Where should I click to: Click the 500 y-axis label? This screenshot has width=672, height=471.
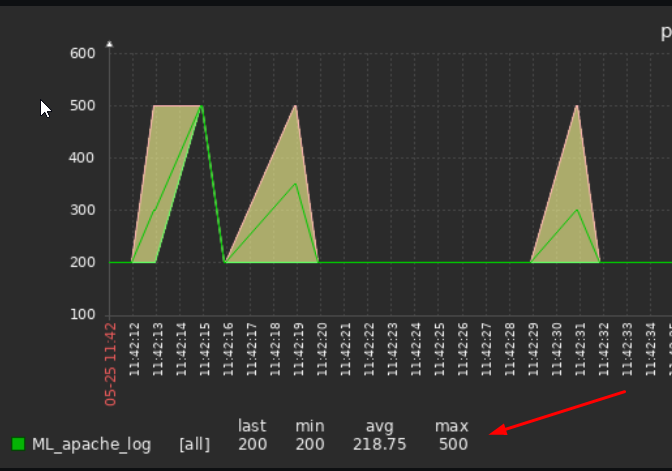[x=82, y=106]
